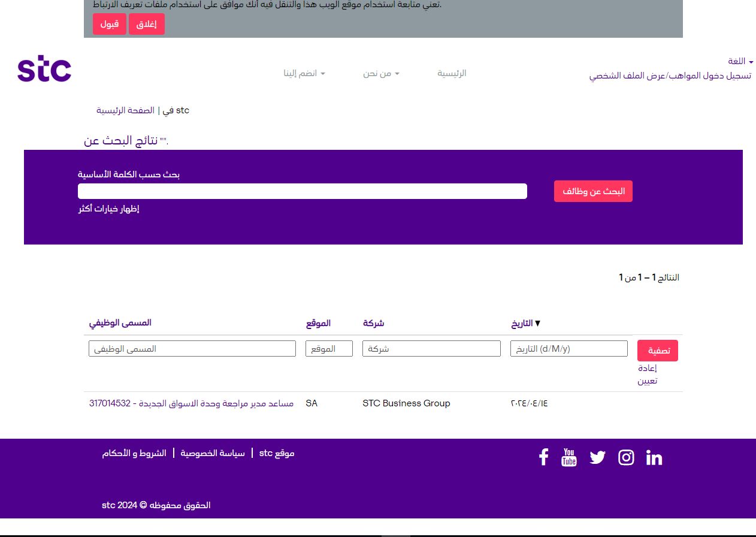The height and width of the screenshot is (537, 756).
Task: Accept cookies with the قبول button
Action: pos(109,24)
